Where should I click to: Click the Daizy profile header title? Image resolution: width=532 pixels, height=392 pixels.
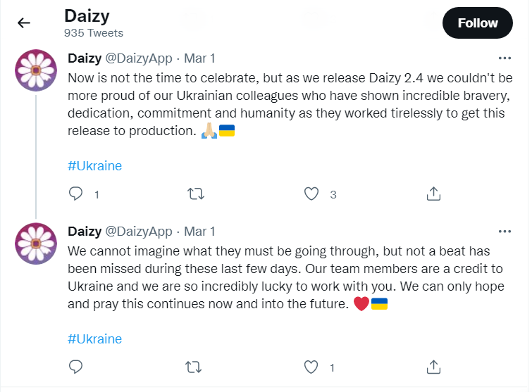pos(89,15)
